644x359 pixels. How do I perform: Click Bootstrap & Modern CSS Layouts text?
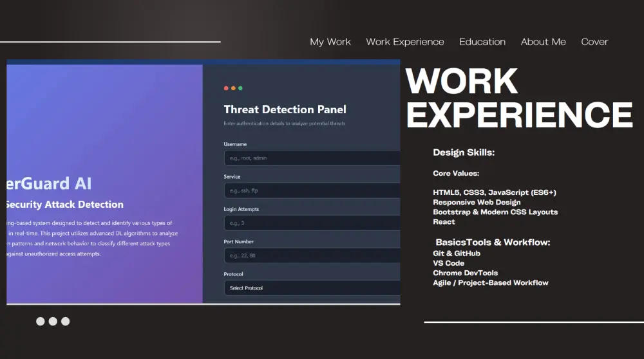click(x=495, y=212)
